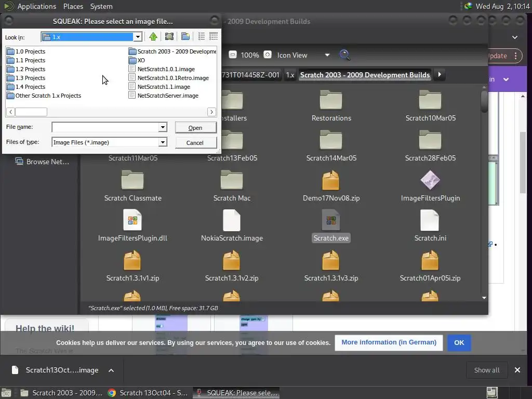Image resolution: width=532 pixels, height=399 pixels.
Task: Open the 1.2 Projects folder
Action: tap(26, 69)
